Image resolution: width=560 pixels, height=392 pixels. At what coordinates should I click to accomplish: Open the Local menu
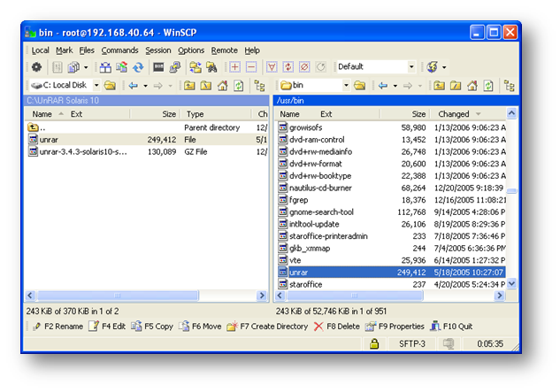pos(40,50)
